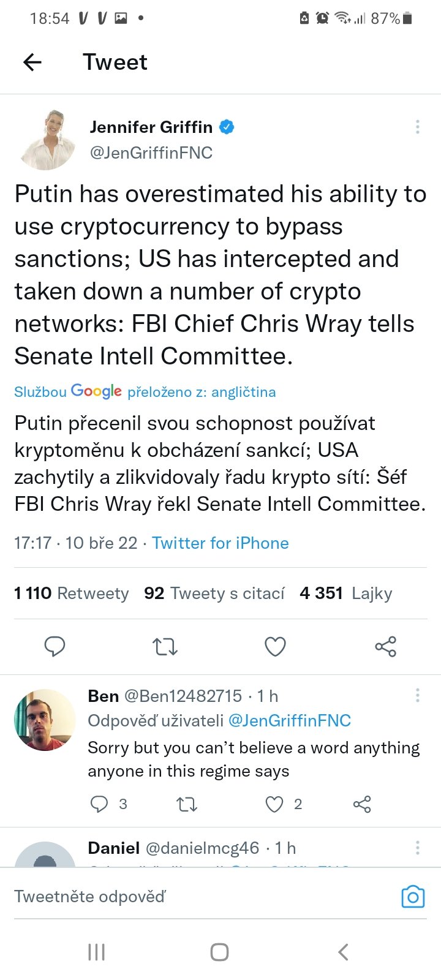Like Ben's reply with the heart
441x980 pixels.
[274, 804]
